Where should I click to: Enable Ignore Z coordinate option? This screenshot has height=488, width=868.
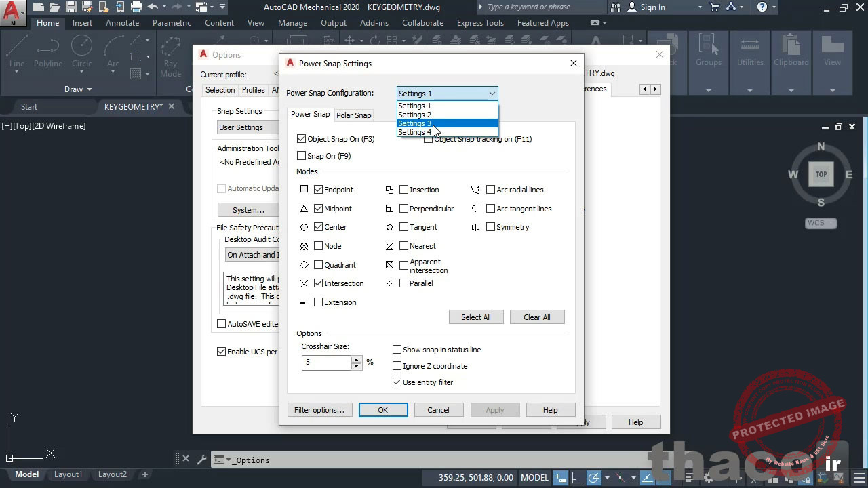(397, 366)
